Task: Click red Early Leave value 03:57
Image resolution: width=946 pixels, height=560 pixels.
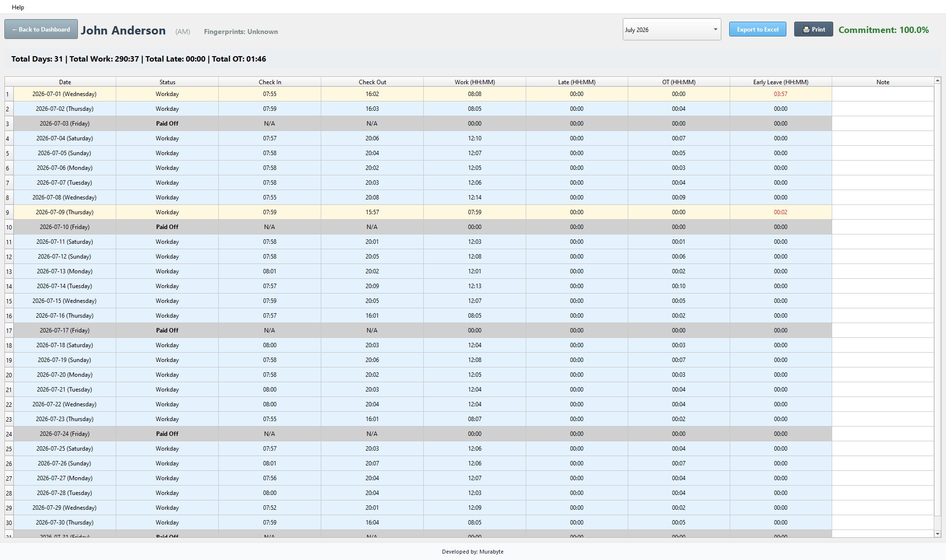Action: click(x=780, y=94)
